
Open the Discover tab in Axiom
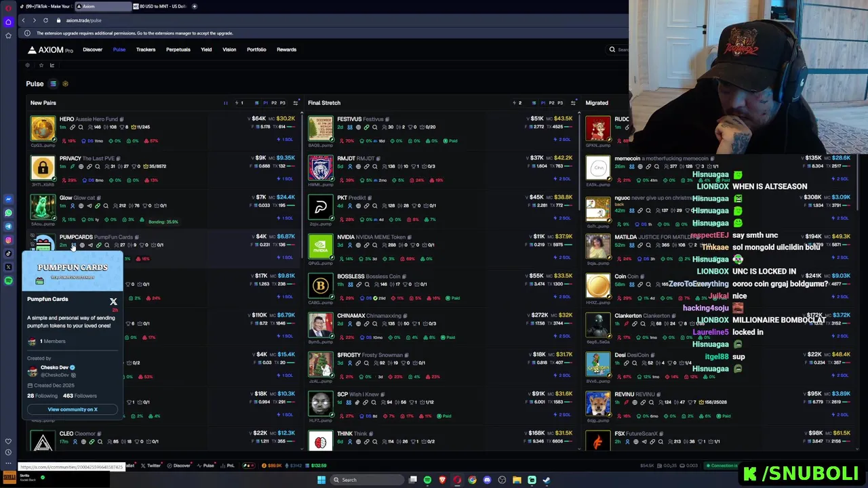(92, 49)
